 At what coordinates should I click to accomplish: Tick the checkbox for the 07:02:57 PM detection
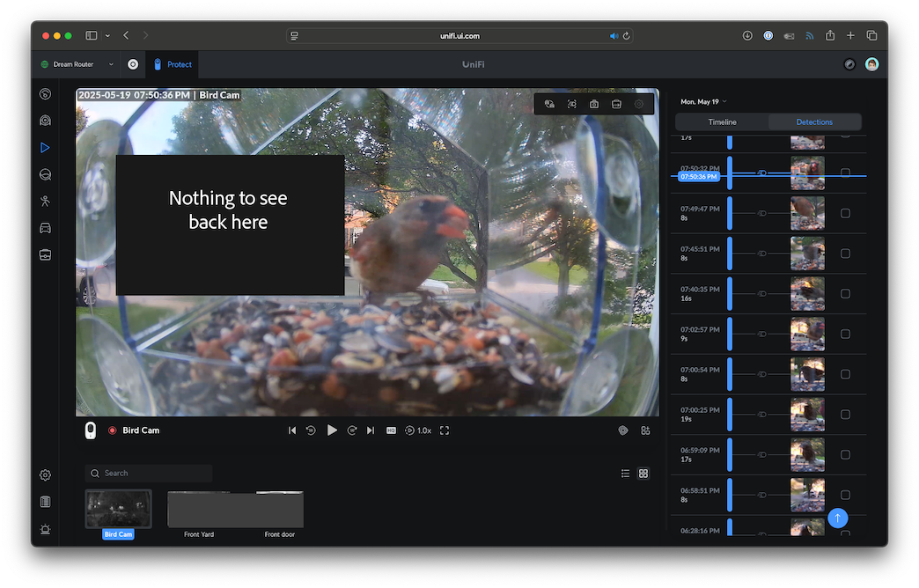(x=845, y=334)
